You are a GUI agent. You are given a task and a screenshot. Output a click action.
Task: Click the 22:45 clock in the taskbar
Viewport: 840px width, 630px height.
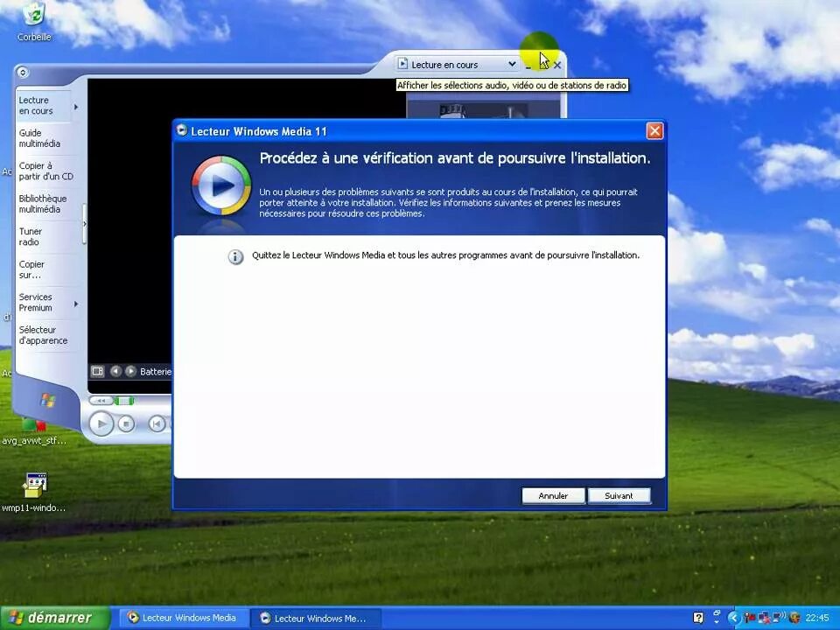click(817, 619)
